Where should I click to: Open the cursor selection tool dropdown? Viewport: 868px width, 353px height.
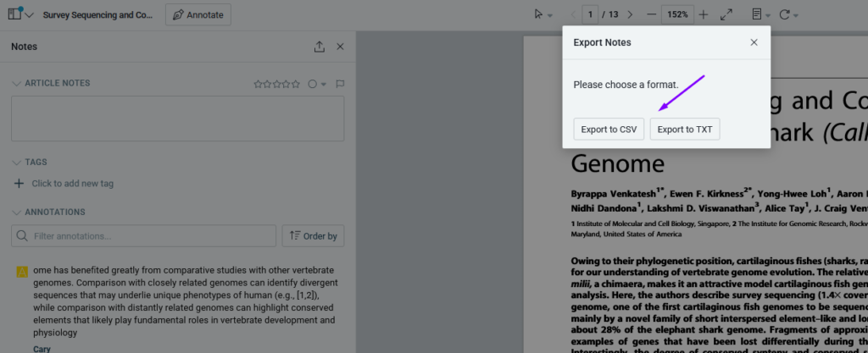[542, 14]
